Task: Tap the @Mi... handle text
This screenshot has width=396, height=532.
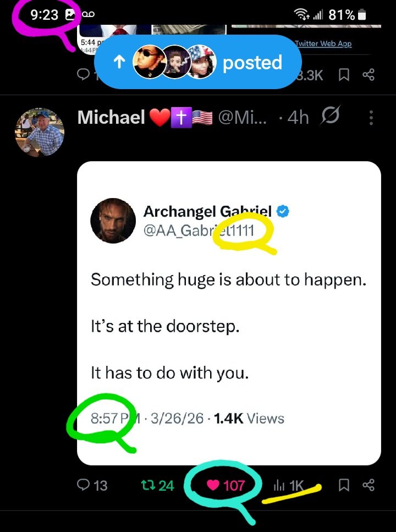Action: tap(243, 117)
